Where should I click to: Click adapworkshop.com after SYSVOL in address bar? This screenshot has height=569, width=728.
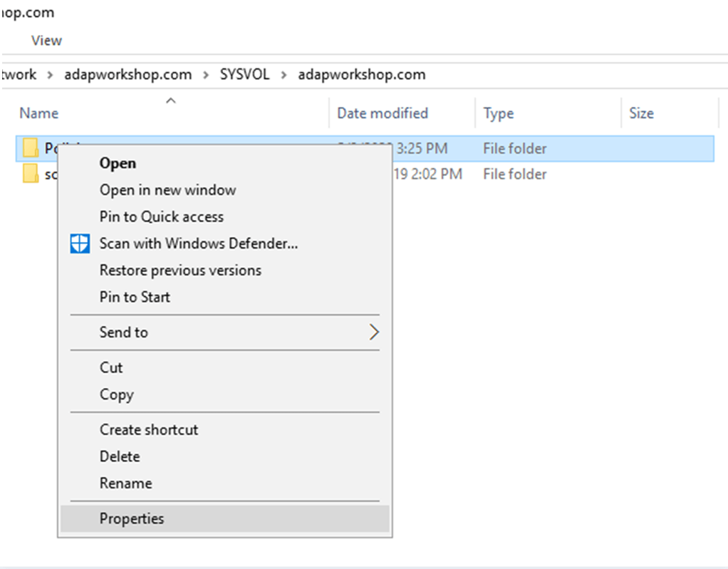click(362, 74)
